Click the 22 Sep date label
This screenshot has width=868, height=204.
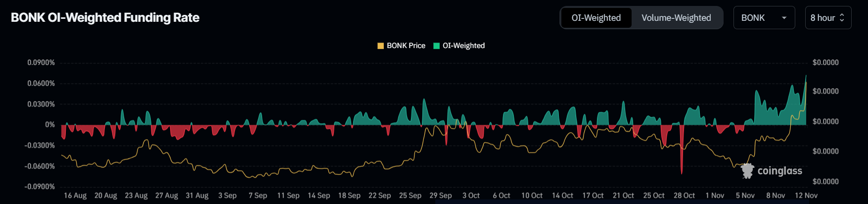(x=380, y=196)
